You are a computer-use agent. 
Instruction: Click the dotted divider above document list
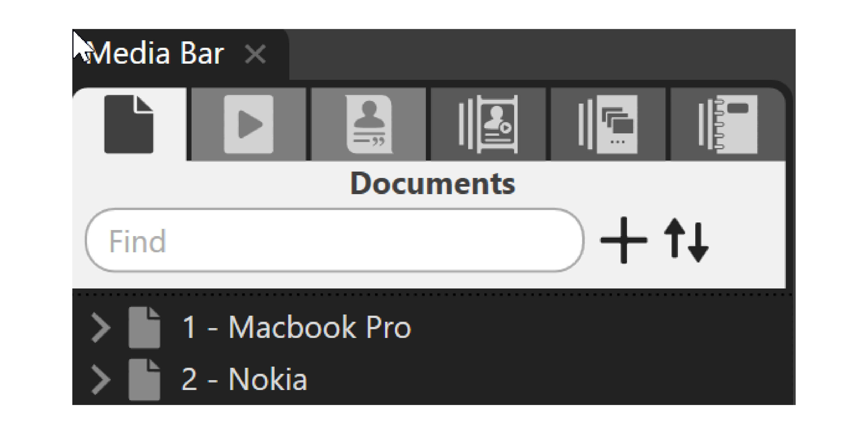pos(433,295)
